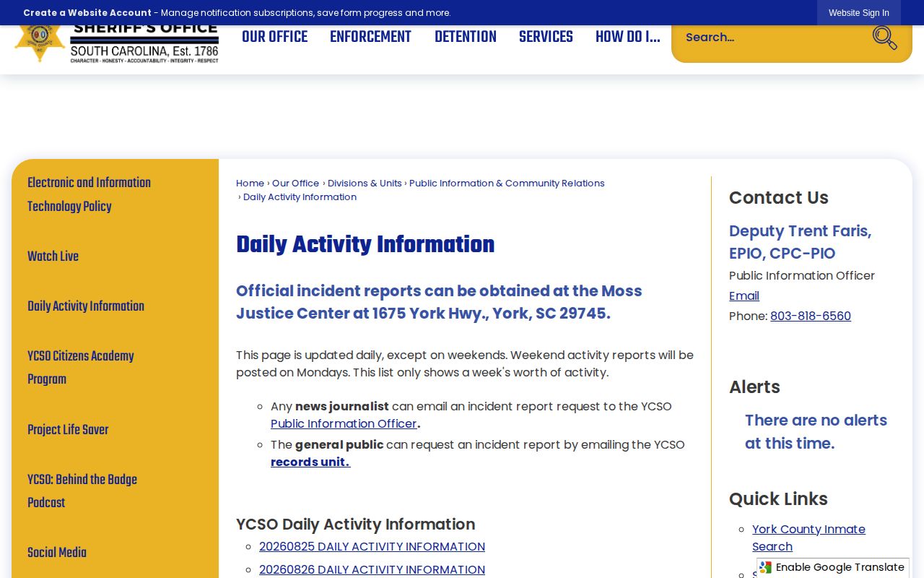Click the Public Information Officer link
Screen dimensions: 924x578
344,424
